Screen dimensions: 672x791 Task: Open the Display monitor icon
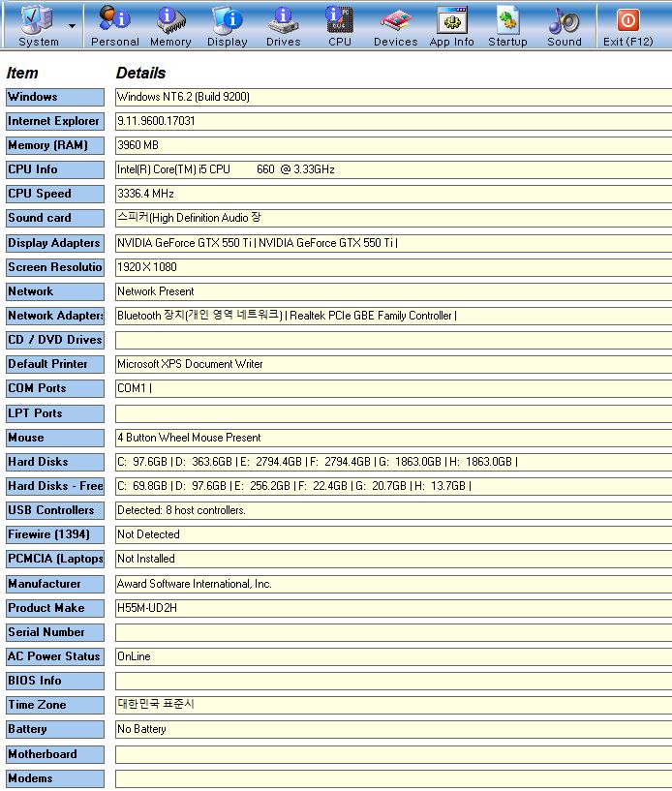coord(227,21)
